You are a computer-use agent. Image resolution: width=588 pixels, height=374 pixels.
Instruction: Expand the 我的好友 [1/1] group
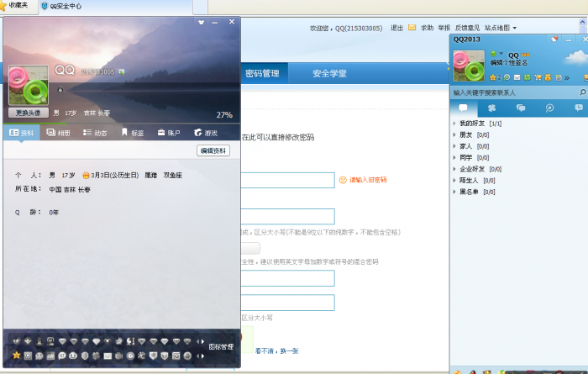pyautogui.click(x=478, y=124)
